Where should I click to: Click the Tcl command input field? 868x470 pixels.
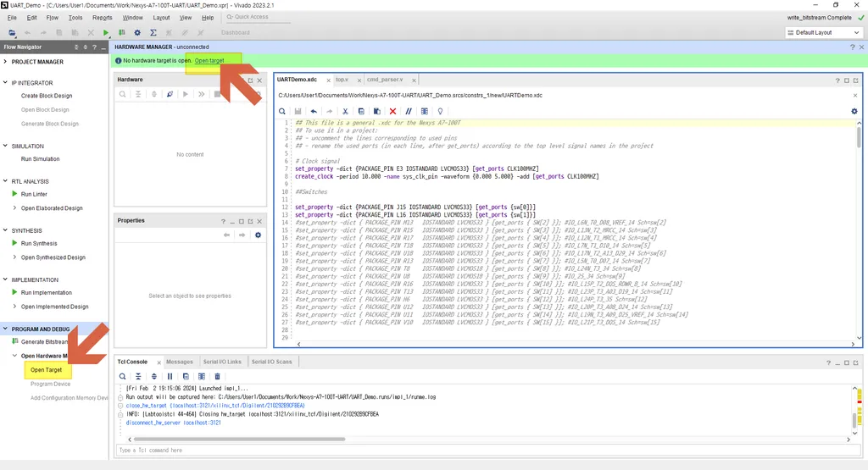[x=487, y=450]
